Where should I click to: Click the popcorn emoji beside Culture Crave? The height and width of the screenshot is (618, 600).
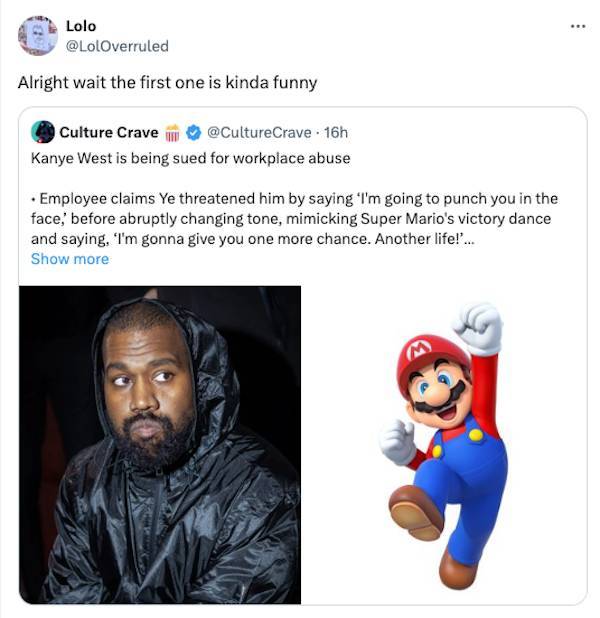tap(172, 133)
